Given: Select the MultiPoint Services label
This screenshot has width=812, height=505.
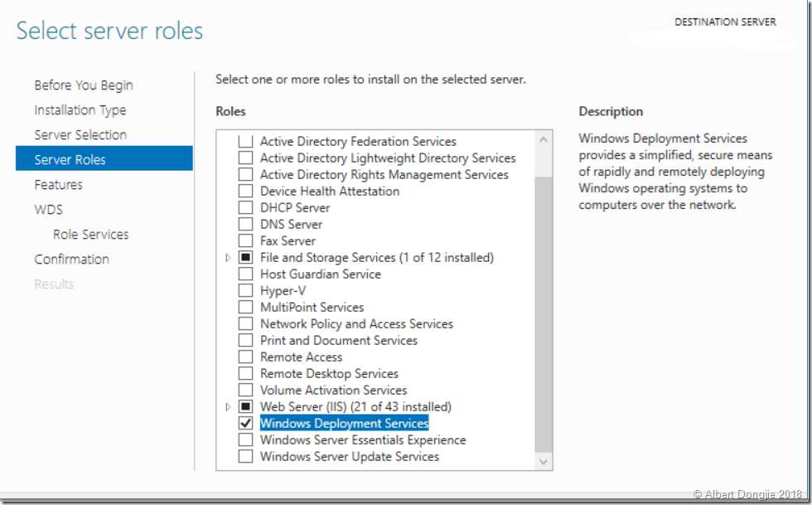Looking at the screenshot, I should tap(312, 307).
